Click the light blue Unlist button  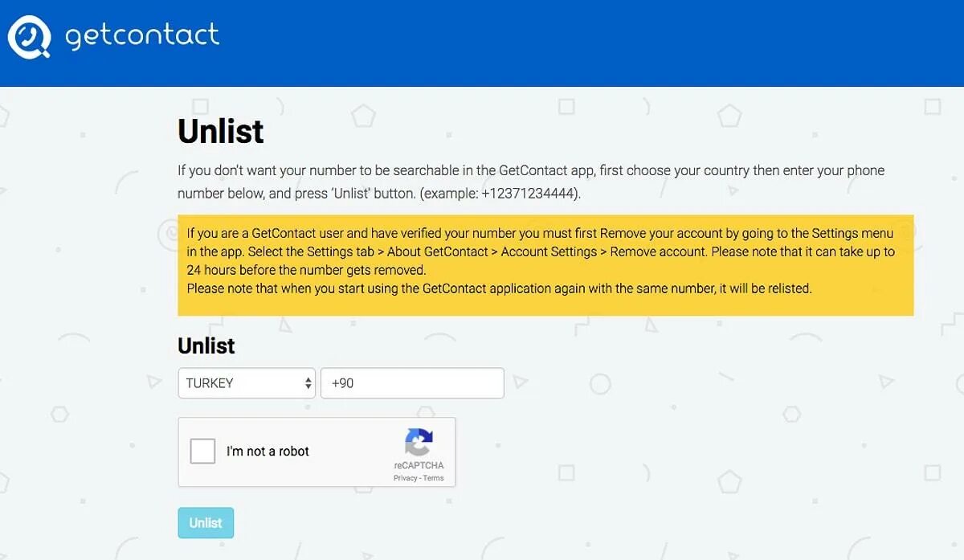pos(206,523)
